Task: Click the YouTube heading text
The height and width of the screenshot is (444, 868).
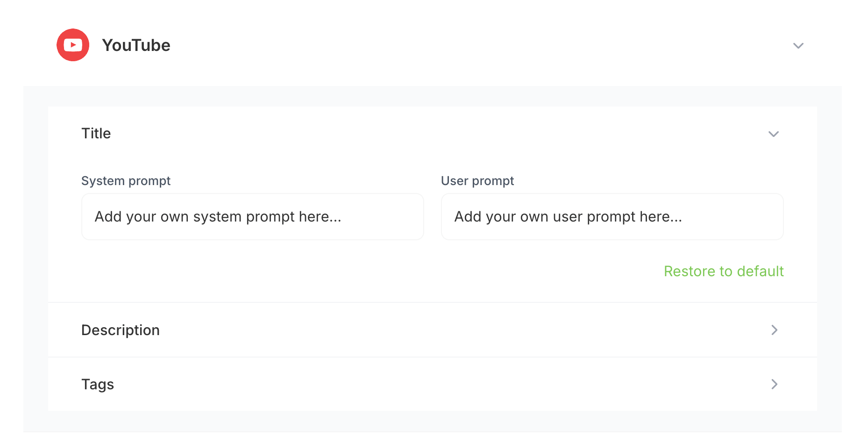Action: [x=136, y=45]
